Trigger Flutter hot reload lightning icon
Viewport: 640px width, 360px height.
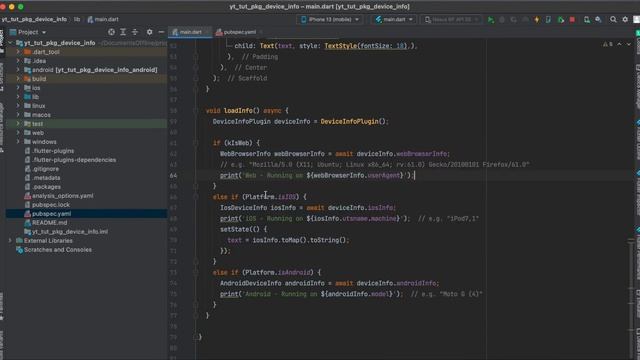537,20
